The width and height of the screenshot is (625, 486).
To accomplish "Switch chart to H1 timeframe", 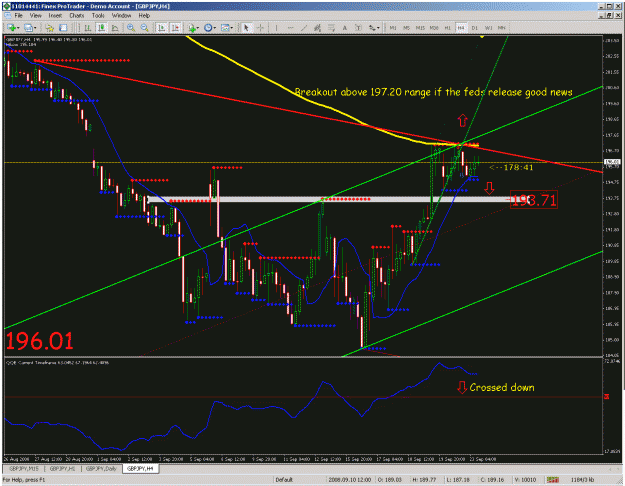I will click(448, 28).
